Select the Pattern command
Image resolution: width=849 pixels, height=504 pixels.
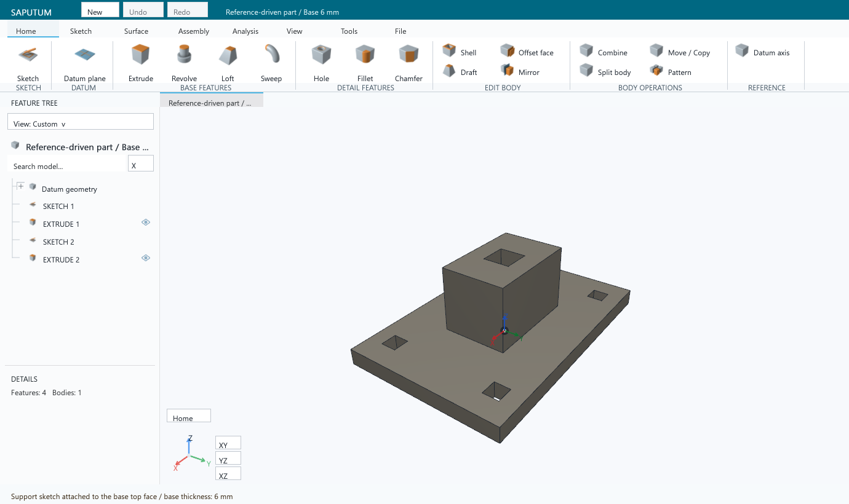pyautogui.click(x=671, y=72)
